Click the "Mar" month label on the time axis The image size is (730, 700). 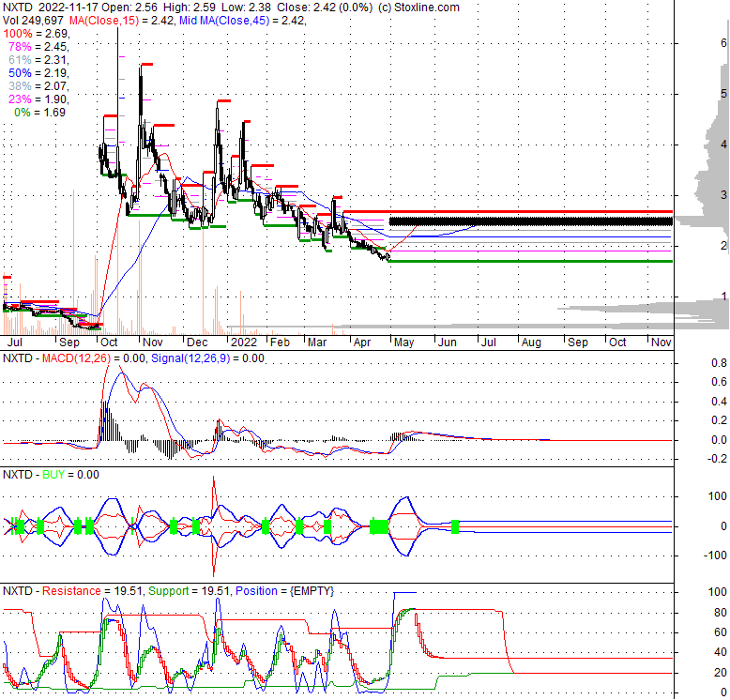pos(316,342)
